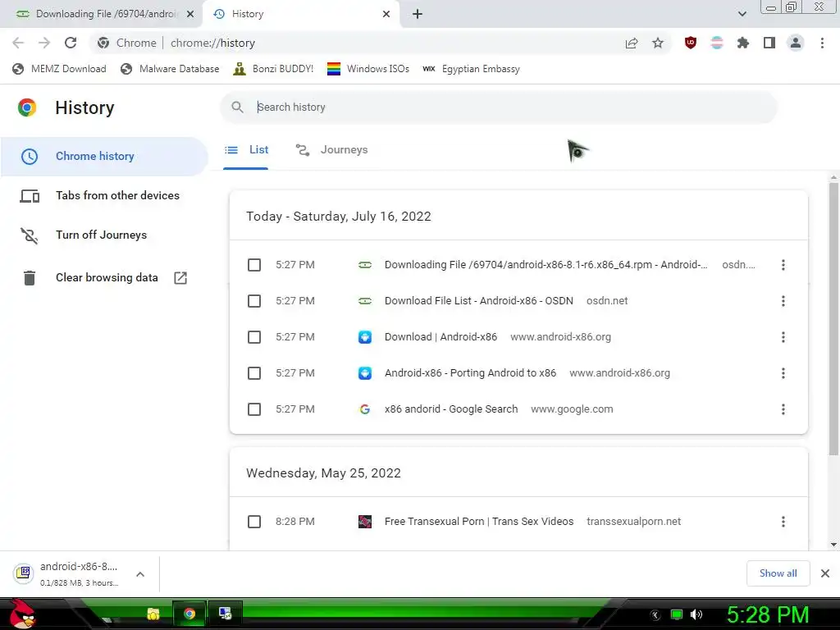Click the OSDN favicon of Downloading File entry
Screen dimensions: 840x630
(365, 265)
